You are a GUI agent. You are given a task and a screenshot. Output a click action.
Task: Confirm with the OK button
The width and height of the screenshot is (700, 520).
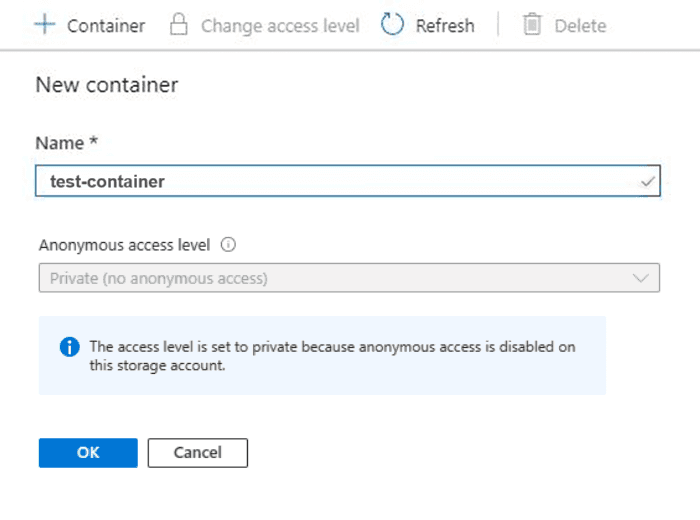88,452
